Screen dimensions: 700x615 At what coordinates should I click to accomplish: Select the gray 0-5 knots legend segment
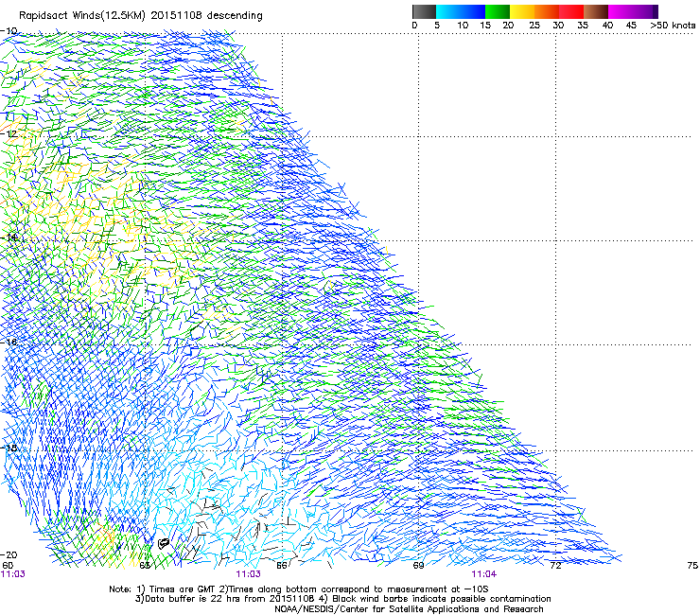pyautogui.click(x=424, y=11)
